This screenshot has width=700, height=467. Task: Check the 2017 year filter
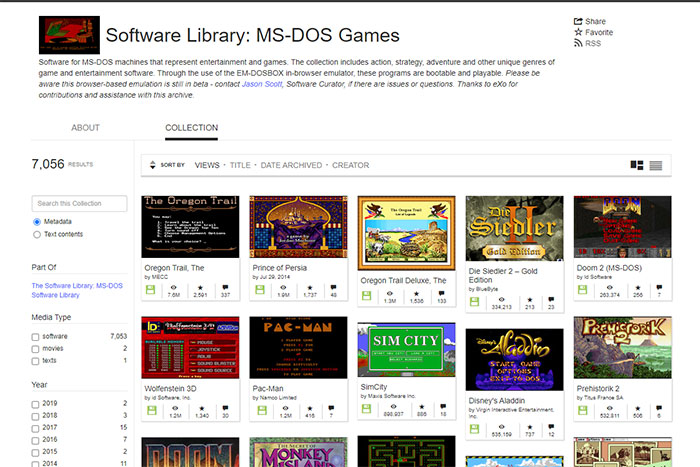click(35, 428)
